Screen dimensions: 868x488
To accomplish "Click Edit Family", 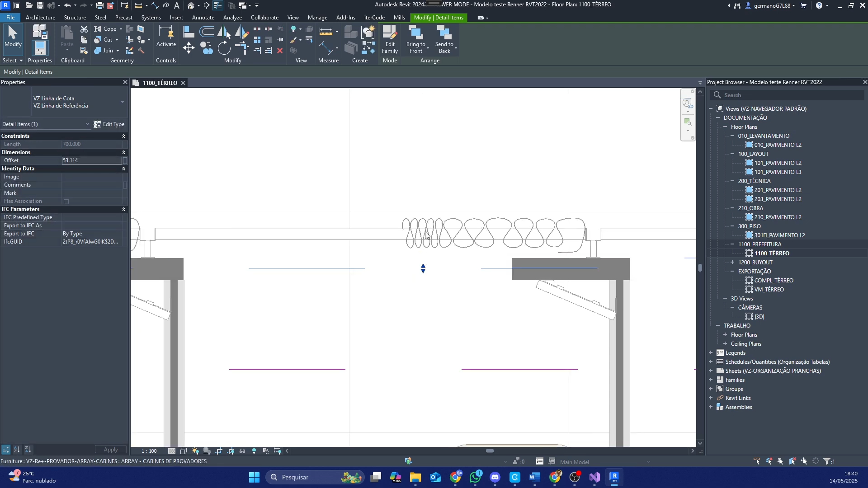I will tap(390, 39).
